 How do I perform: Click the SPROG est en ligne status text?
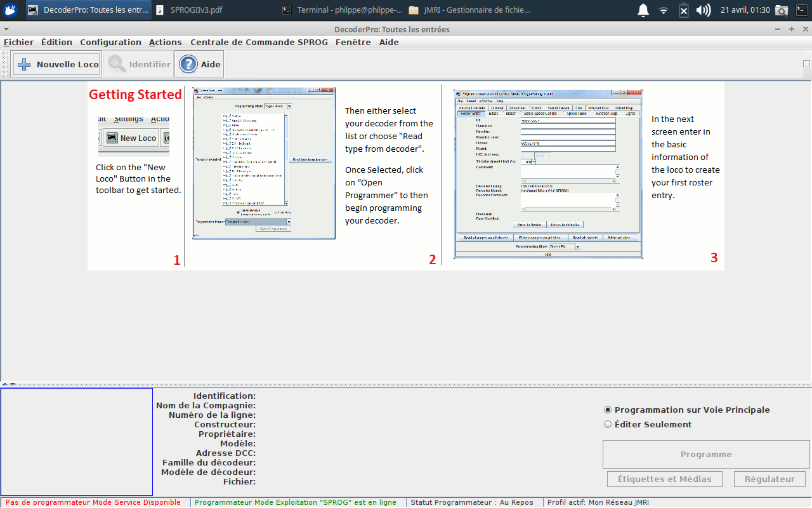[x=296, y=502]
